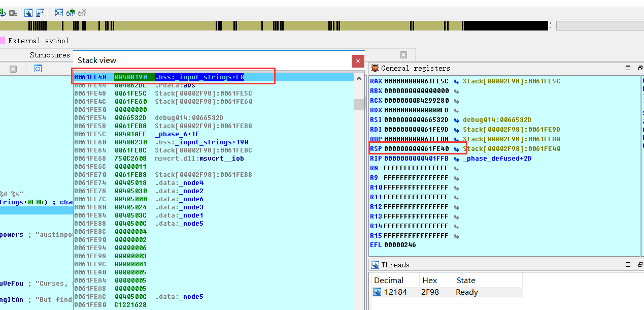The image size is (644, 310).
Task: Click the bug icon of General registers
Action: pos(375,68)
